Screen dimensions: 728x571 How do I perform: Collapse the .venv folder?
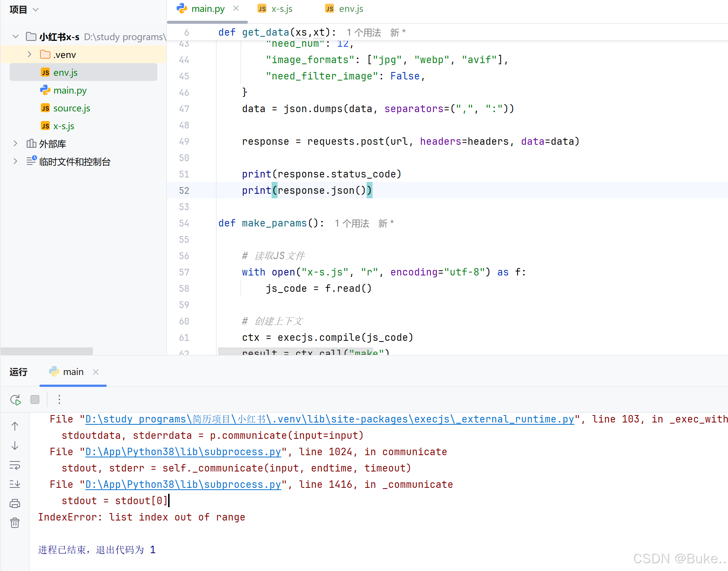[29, 54]
